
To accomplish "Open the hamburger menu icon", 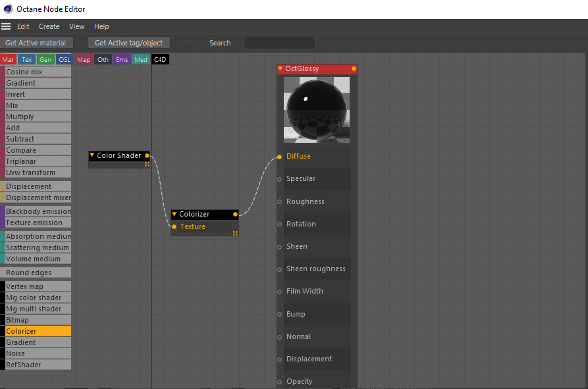I will point(6,26).
